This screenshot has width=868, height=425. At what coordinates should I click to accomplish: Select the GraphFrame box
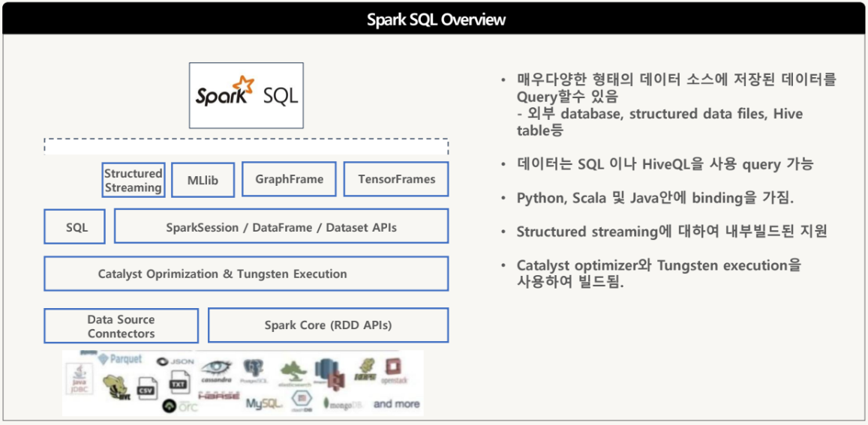tap(289, 179)
